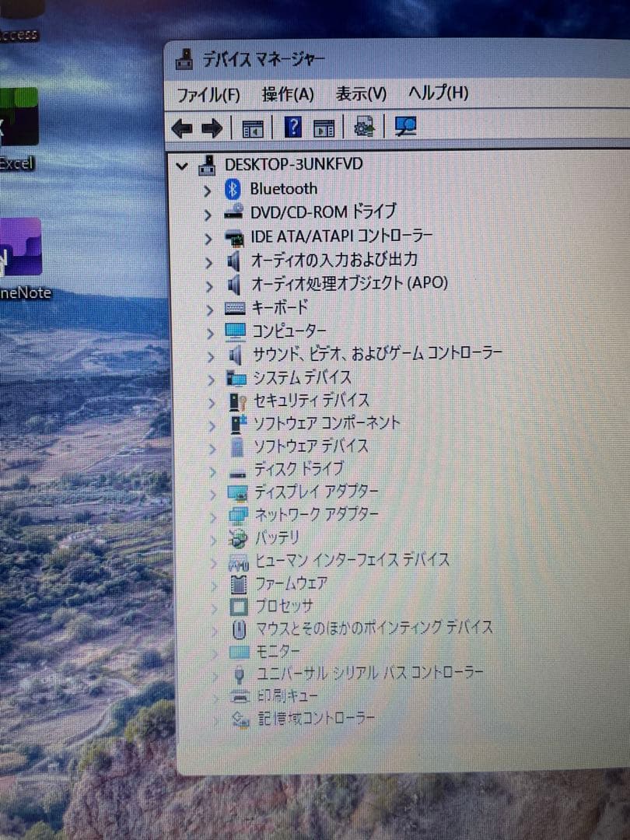This screenshot has width=630, height=840.
Task: Click the Bluetooth device category icon
Action: (233, 188)
